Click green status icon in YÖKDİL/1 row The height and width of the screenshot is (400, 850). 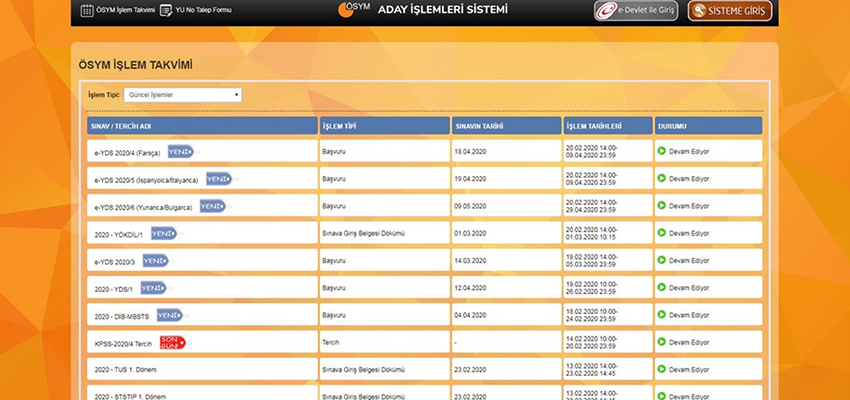pos(661,233)
